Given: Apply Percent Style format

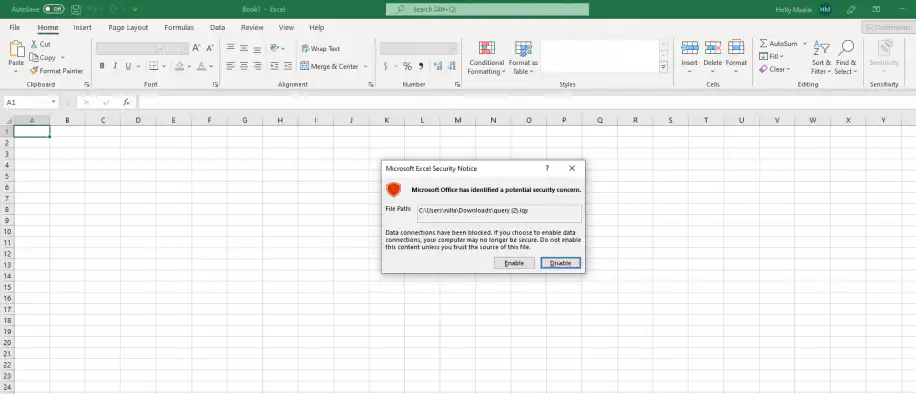Looking at the screenshot, I should click(x=407, y=66).
